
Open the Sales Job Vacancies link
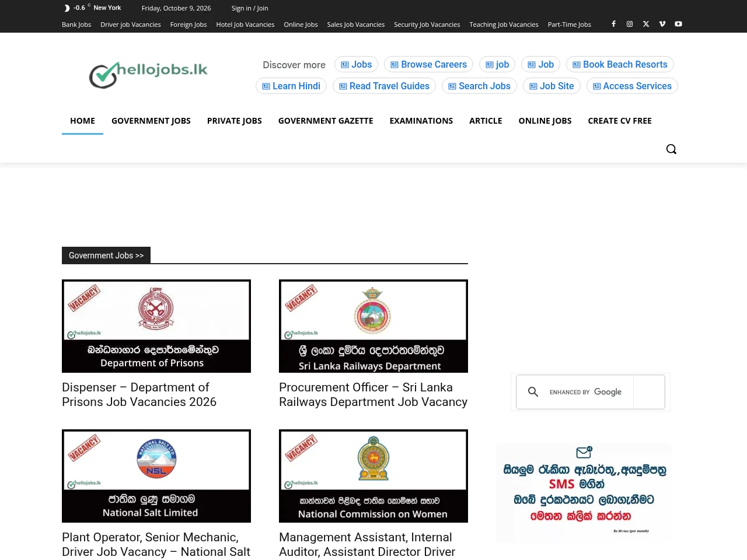(x=356, y=24)
